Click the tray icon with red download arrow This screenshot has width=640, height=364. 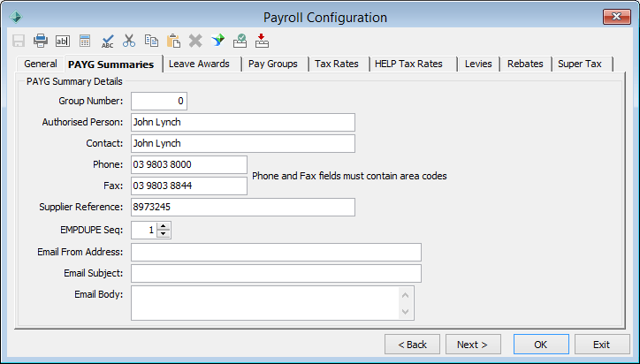coord(262,41)
